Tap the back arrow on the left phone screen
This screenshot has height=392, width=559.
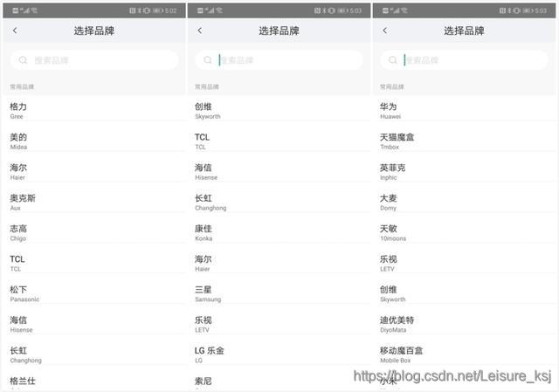click(15, 31)
